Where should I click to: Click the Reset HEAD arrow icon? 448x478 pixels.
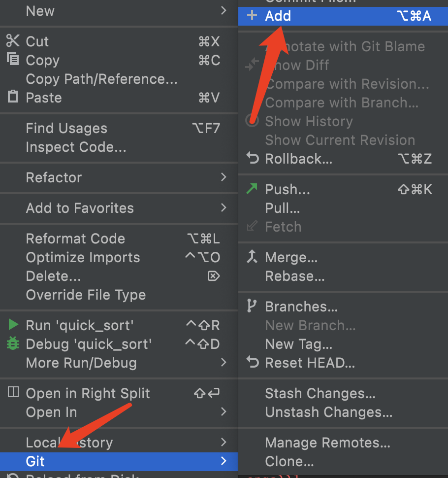click(x=252, y=363)
